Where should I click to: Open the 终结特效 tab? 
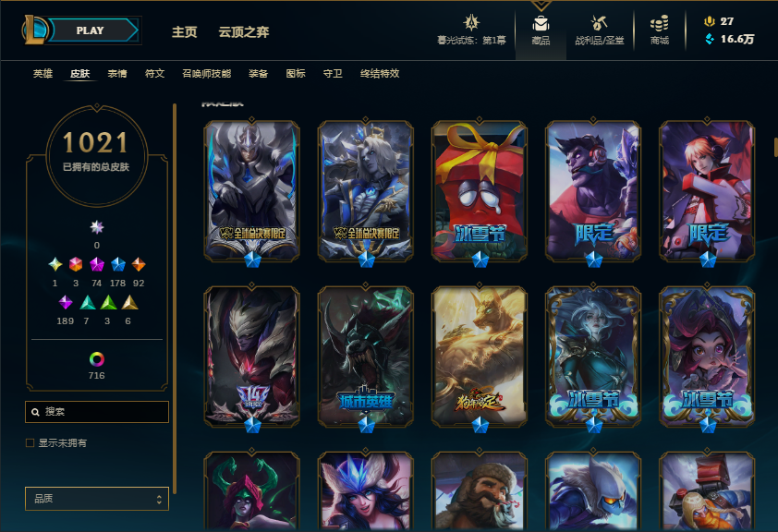pos(380,73)
